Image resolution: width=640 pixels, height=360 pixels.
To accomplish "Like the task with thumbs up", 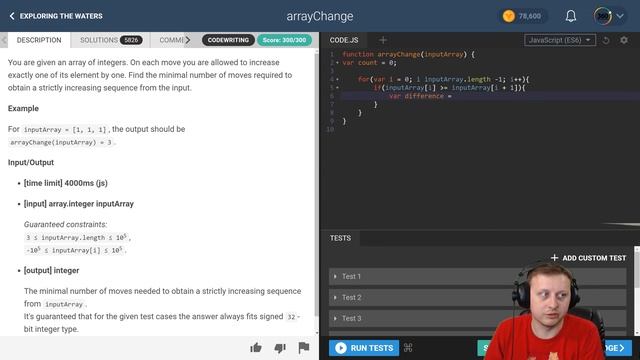I will [256, 348].
